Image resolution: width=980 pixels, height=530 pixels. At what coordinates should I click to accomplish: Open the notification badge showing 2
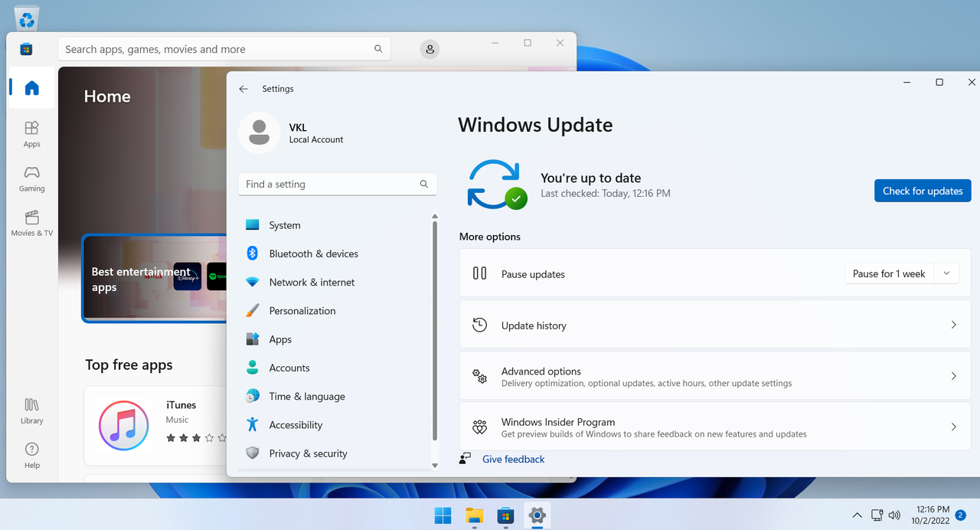(960, 515)
